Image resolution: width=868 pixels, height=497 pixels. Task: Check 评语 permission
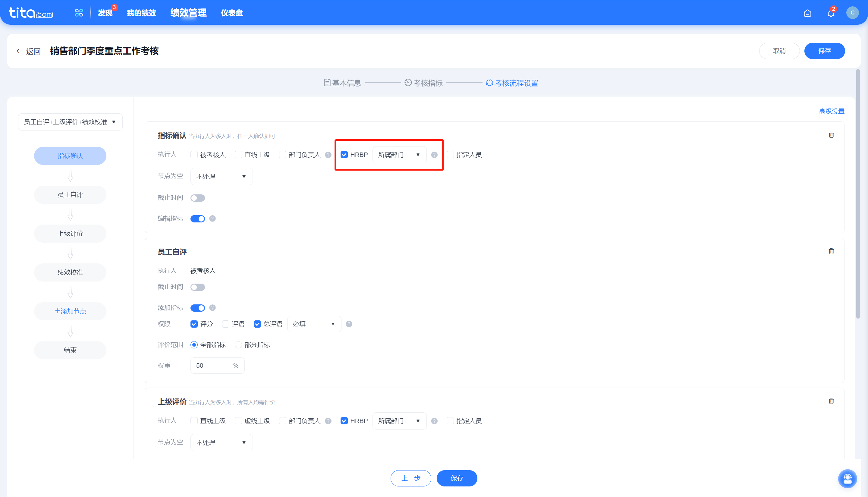tap(226, 324)
